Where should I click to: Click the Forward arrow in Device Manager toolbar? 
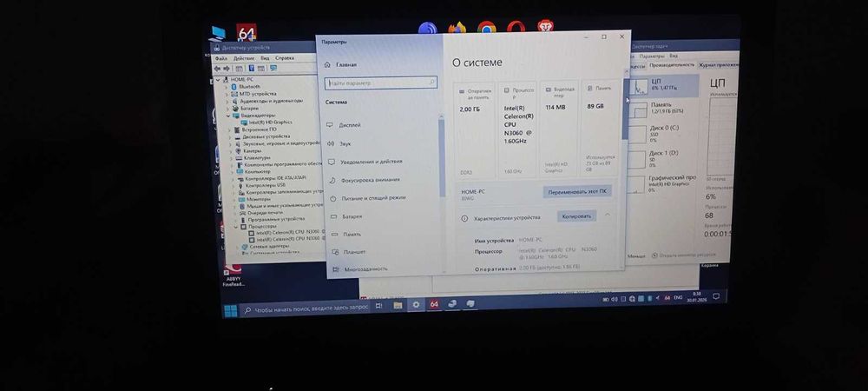(x=226, y=68)
